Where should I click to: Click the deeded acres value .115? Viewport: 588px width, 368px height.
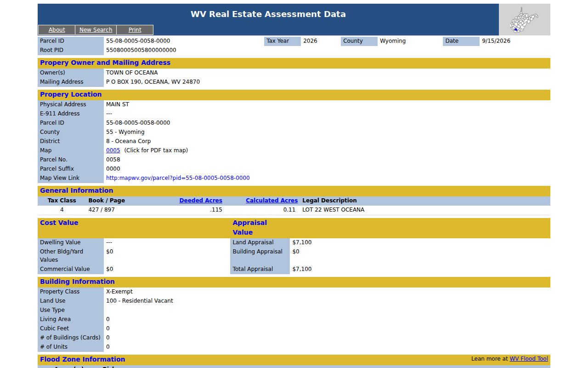coord(216,210)
